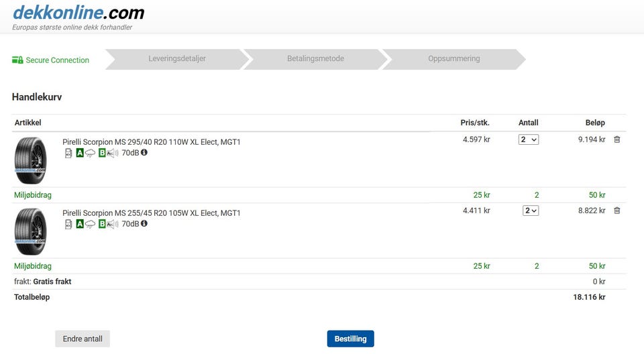Screen dimensions: 644x354
Task: Click the Endre antall button
Action: 83,339
